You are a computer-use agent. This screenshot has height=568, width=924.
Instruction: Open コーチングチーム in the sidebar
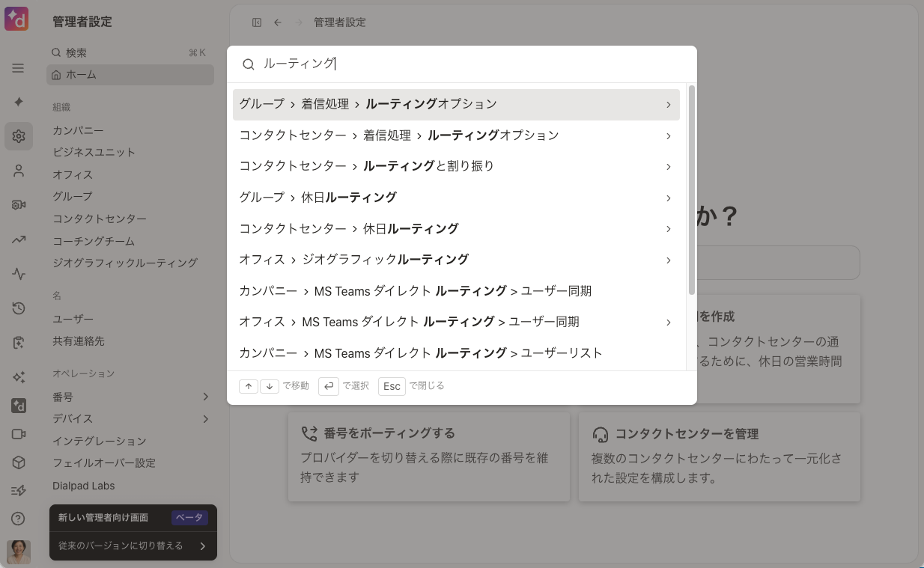[94, 241]
